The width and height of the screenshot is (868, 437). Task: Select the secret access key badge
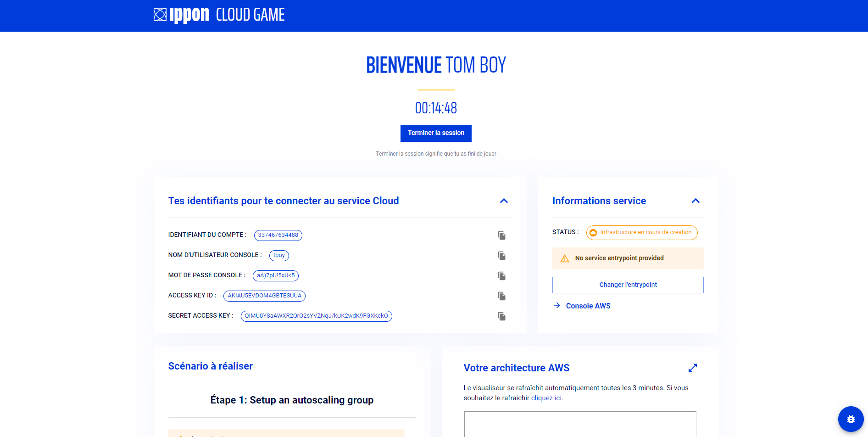(x=317, y=316)
